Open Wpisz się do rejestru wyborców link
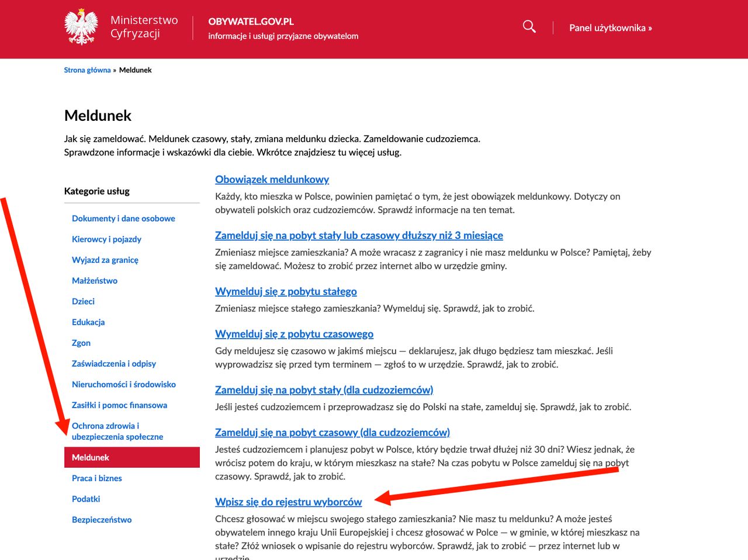The image size is (748, 560). (x=288, y=502)
